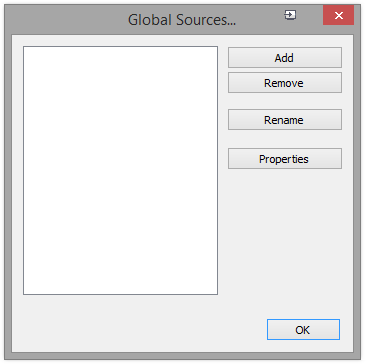Screen dimensions: 366x364
Task: Click the Global Sources... title bar text
Action: (182, 20)
